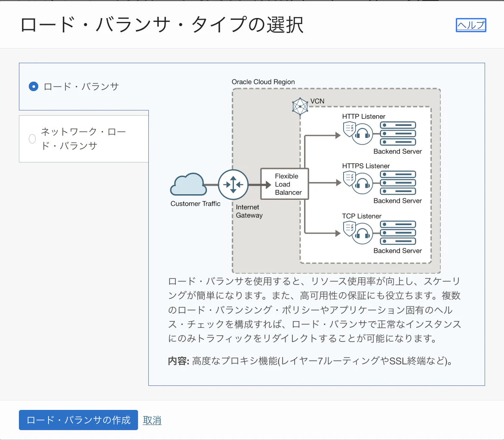
Task: Click the HTTPS Listener label
Action: click(x=366, y=166)
